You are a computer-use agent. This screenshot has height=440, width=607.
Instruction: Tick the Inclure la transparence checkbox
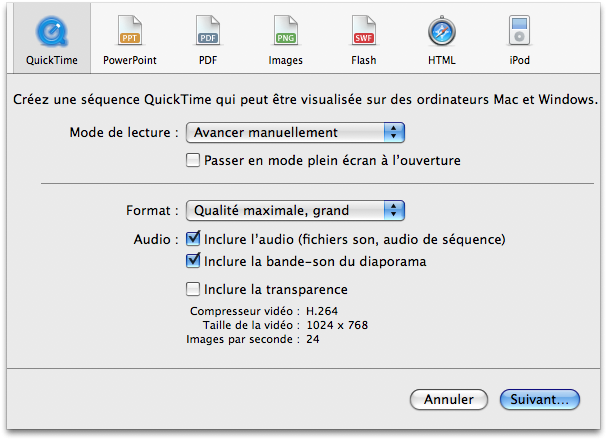coord(193,289)
